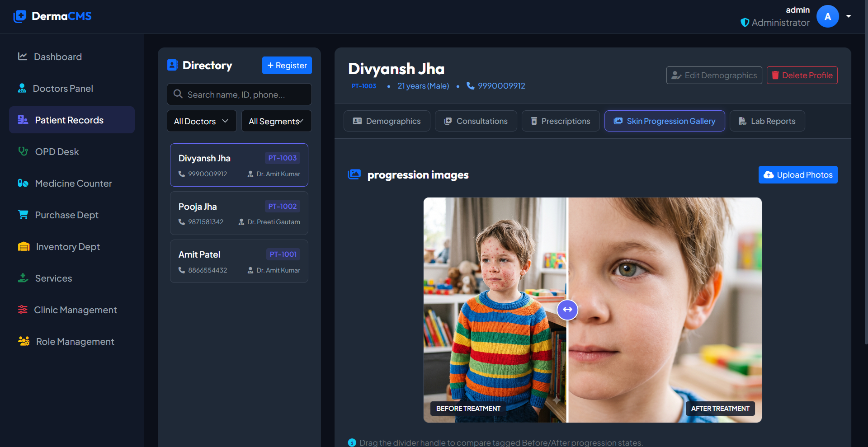Click the page vertical scrollbar
This screenshot has width=868, height=447.
[865, 172]
